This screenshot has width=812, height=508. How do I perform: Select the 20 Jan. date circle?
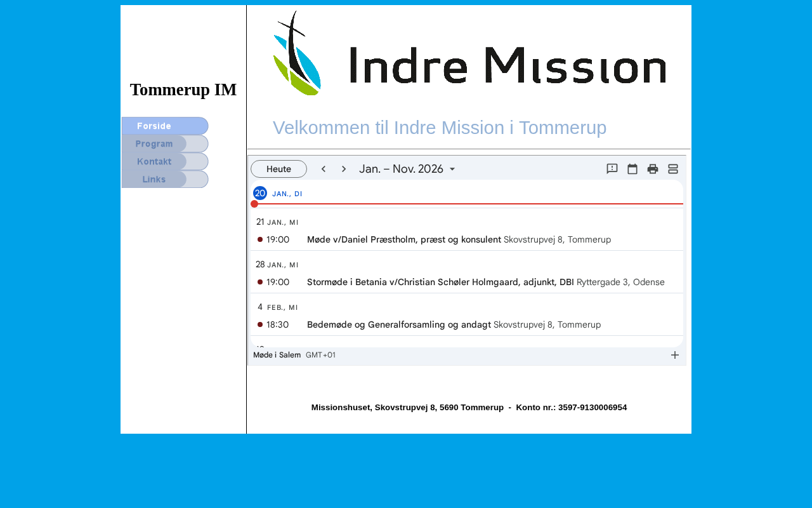point(260,193)
